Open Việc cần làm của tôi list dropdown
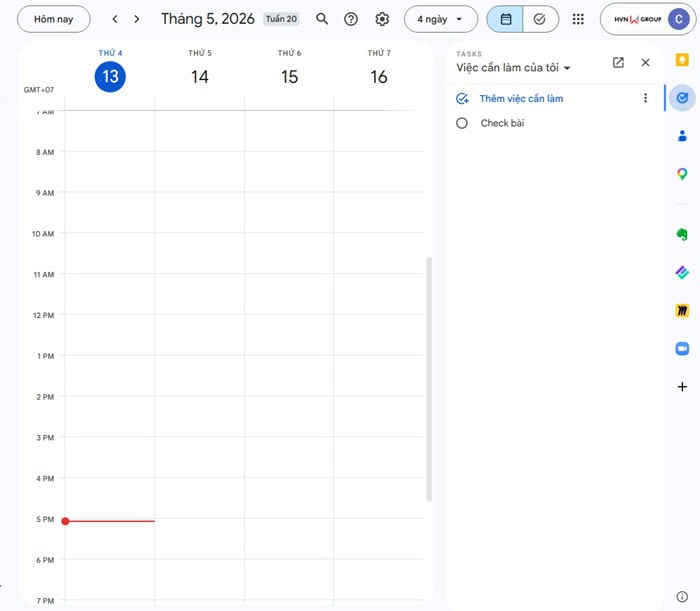700x611 pixels. coord(513,68)
